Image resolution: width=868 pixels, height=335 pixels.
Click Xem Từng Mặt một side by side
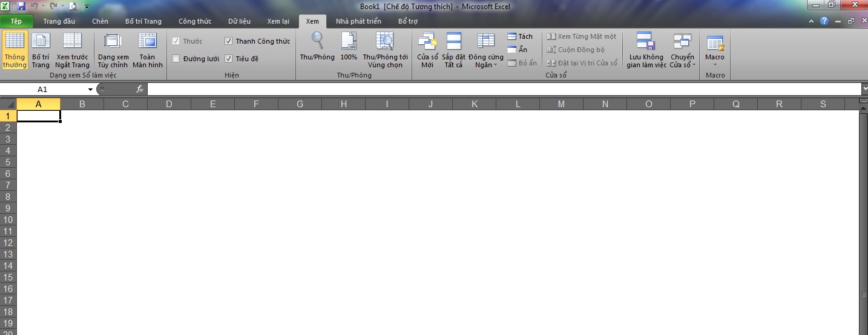click(x=581, y=36)
